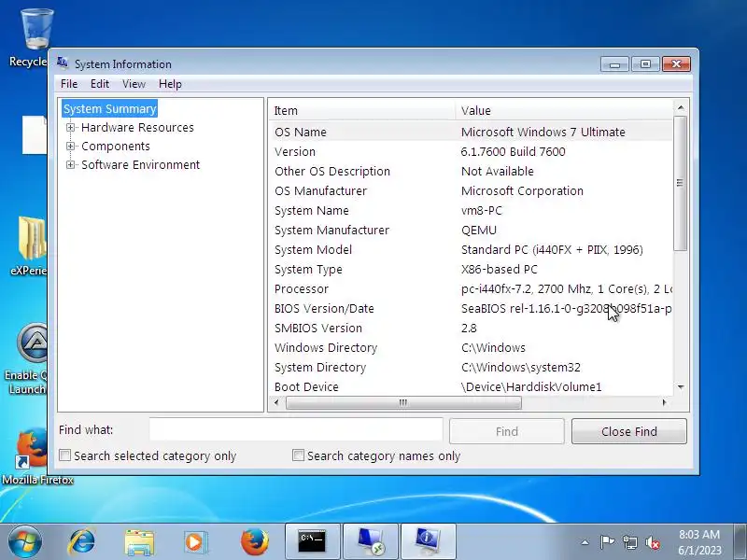
Task: Click the horizontal scrollbar right arrow
Action: (x=665, y=402)
